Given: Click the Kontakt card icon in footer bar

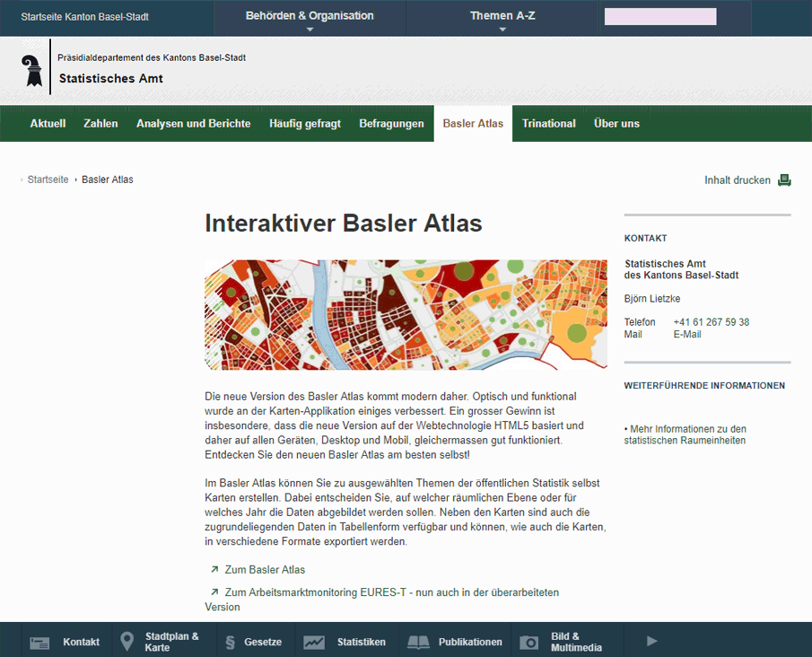Looking at the screenshot, I should (39, 643).
